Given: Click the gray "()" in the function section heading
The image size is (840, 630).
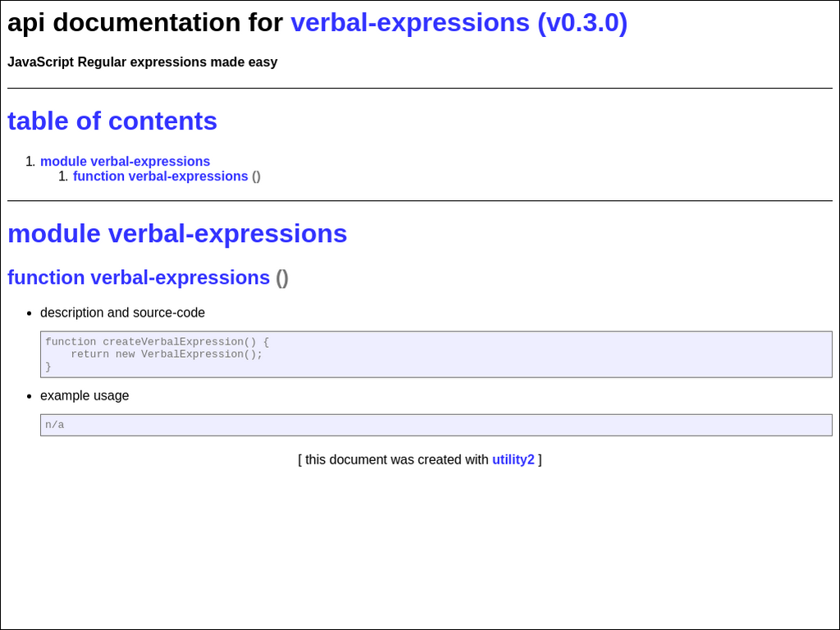Looking at the screenshot, I should [x=282, y=278].
